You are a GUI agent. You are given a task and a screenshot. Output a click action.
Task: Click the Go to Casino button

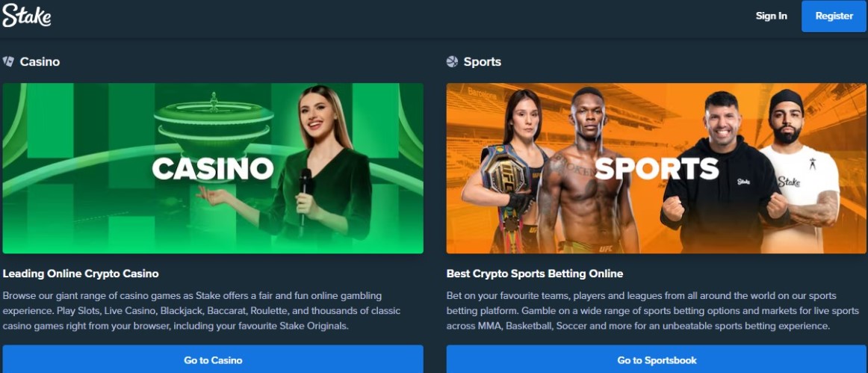tap(213, 360)
